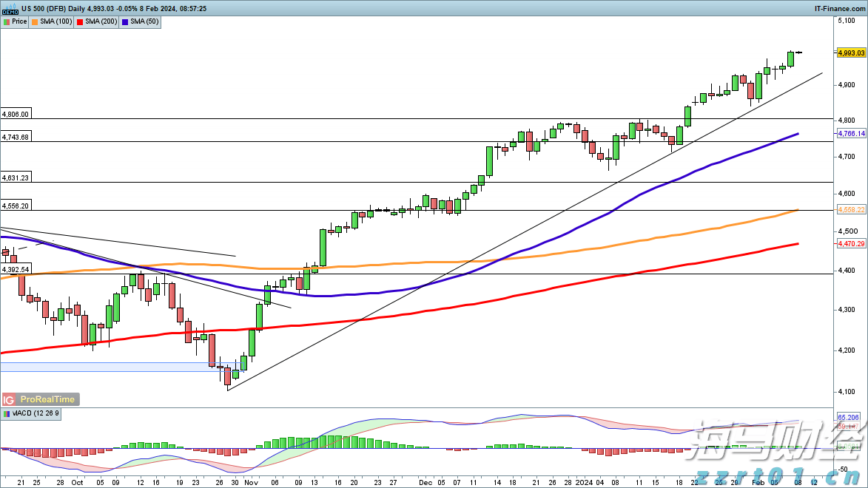Viewport: 868px width, 488px height.
Task: Click the 4,631.23 horizontal level label
Action: tap(16, 177)
